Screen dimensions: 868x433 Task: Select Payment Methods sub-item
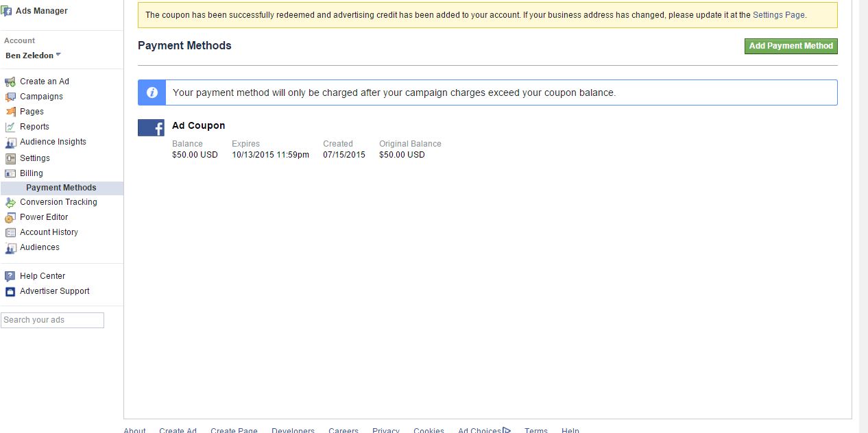point(62,188)
